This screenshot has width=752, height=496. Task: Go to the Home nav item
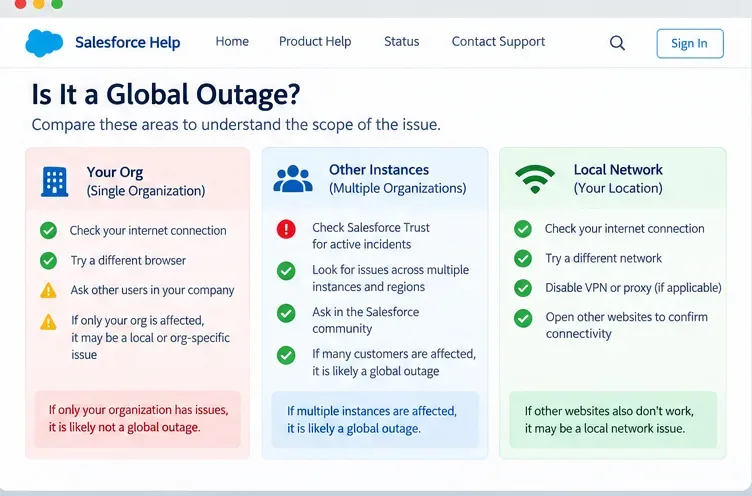pyautogui.click(x=232, y=42)
